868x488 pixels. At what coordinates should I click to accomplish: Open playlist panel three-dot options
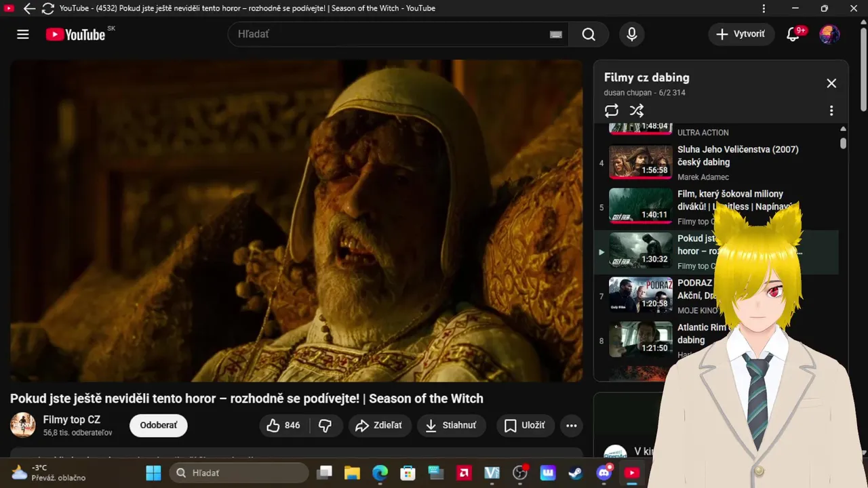[x=831, y=110]
